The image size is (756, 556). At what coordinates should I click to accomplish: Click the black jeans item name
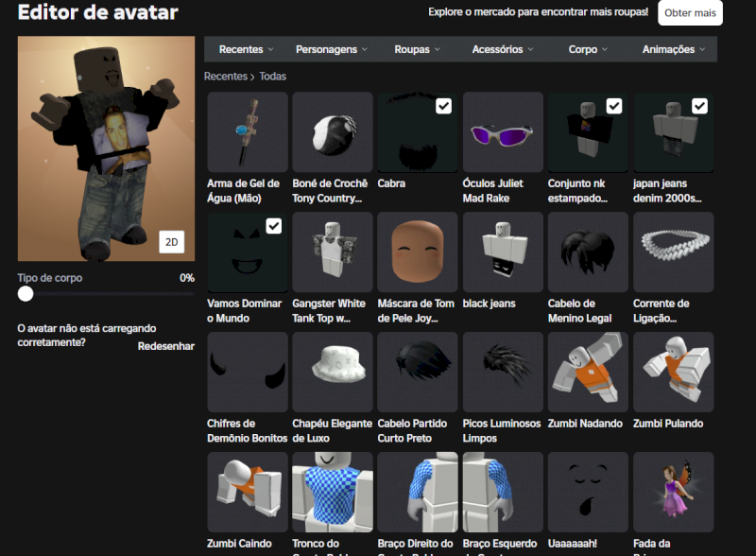tap(489, 304)
